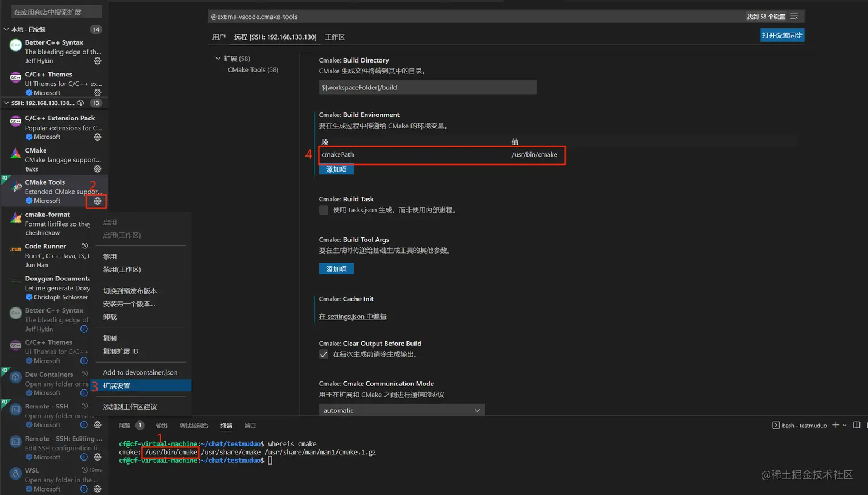Click the Code Runner extension icon
The image size is (868, 495).
tap(16, 250)
